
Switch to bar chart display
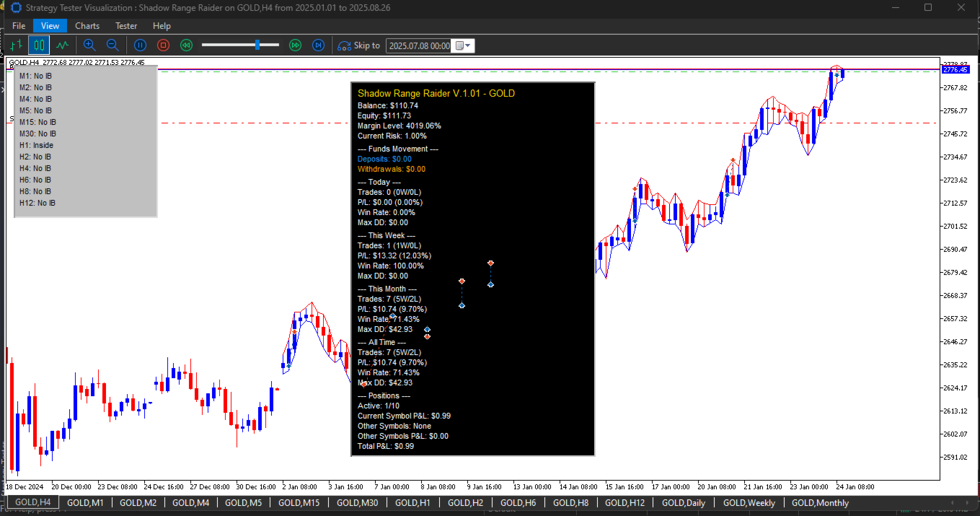17,45
